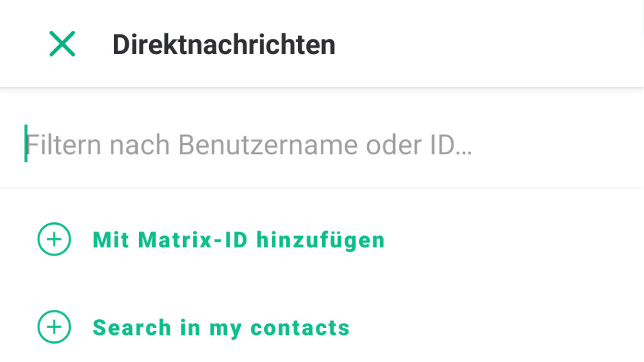Viewport: 644px width, 362px height.
Task: Click the word contacts in the search row
Action: (x=300, y=328)
